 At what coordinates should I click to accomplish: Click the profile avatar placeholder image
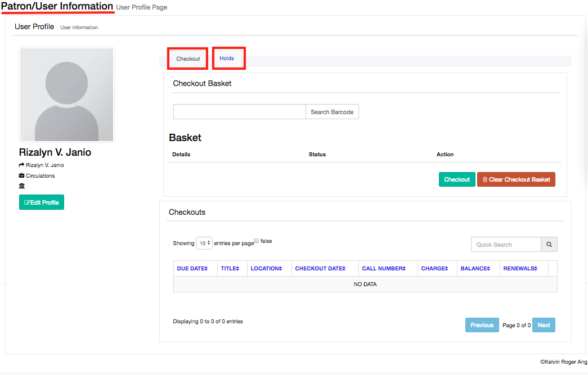pos(66,94)
